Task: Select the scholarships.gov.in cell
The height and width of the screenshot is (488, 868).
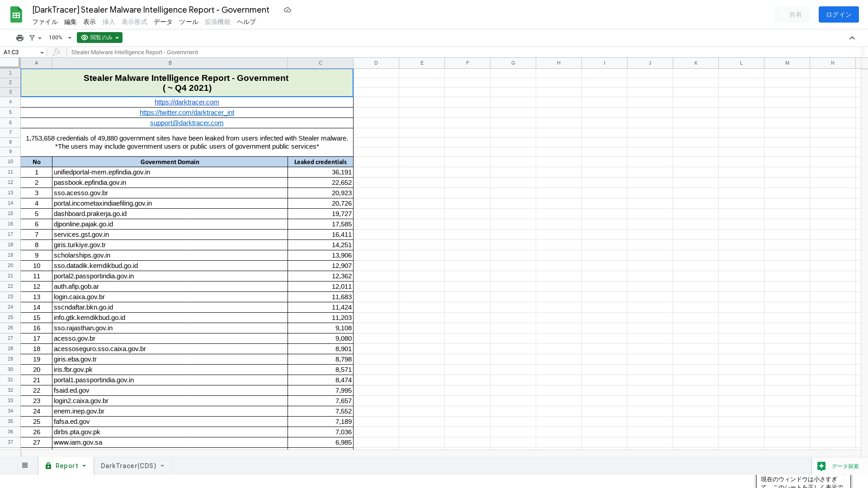Action: pyautogui.click(x=170, y=255)
